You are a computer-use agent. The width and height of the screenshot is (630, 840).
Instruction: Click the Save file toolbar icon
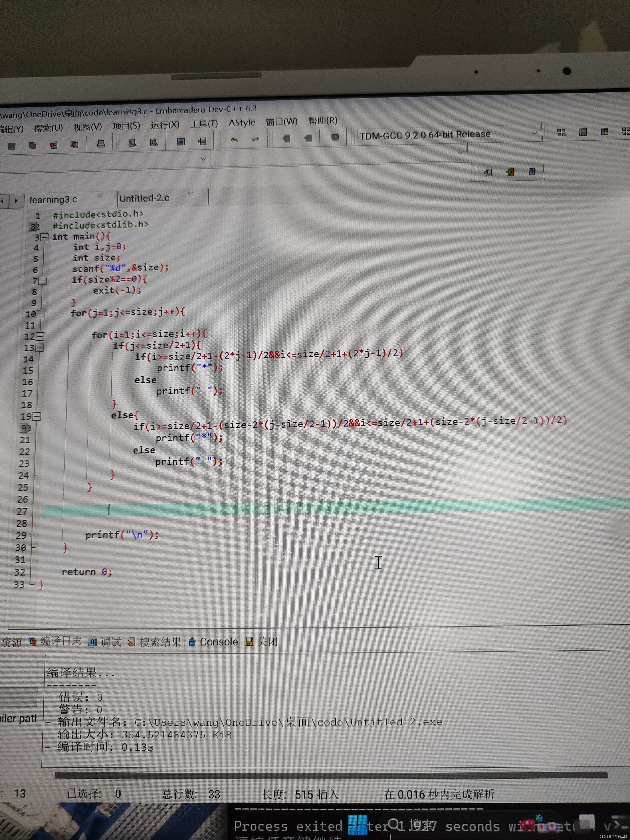coord(12,146)
